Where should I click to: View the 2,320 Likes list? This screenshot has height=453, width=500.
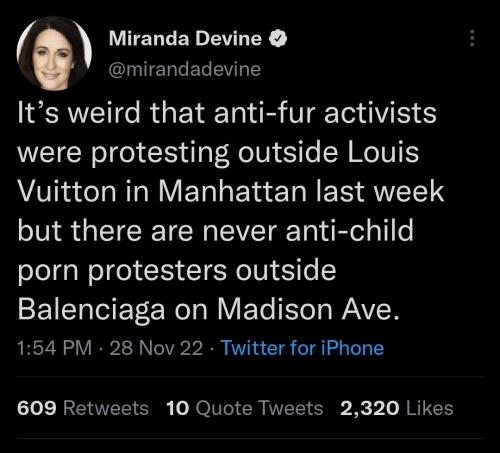(397, 408)
